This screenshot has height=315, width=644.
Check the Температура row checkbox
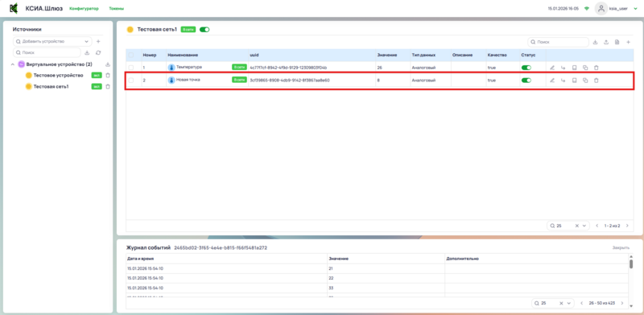[131, 68]
